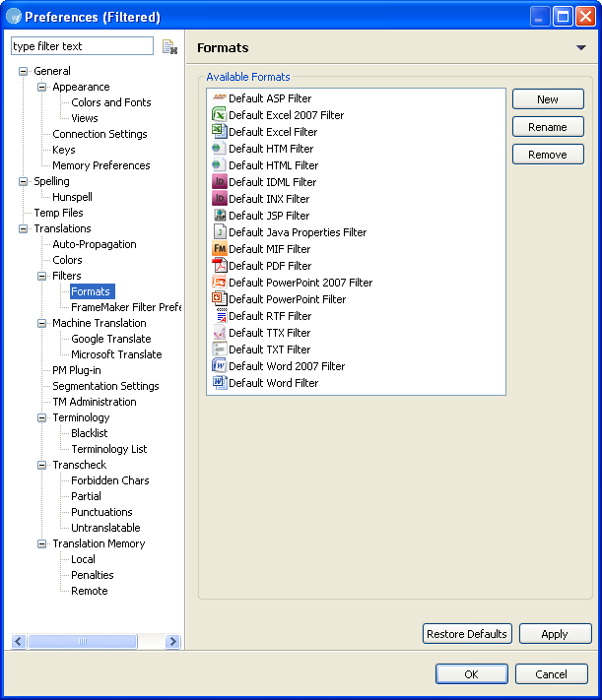Click the Default PowerPoint 2007 Filter icon
This screenshot has width=602, height=700.
[219, 283]
